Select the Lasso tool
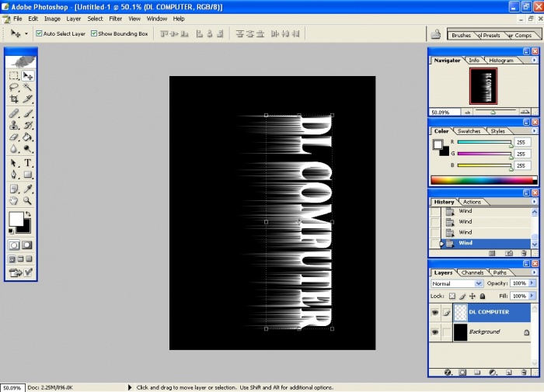The height and width of the screenshot is (392, 544). click(14, 88)
